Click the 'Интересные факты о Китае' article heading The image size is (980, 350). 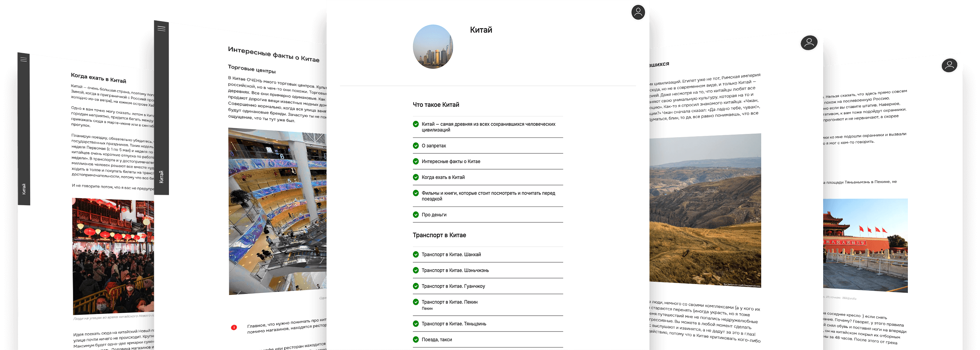[x=274, y=54]
